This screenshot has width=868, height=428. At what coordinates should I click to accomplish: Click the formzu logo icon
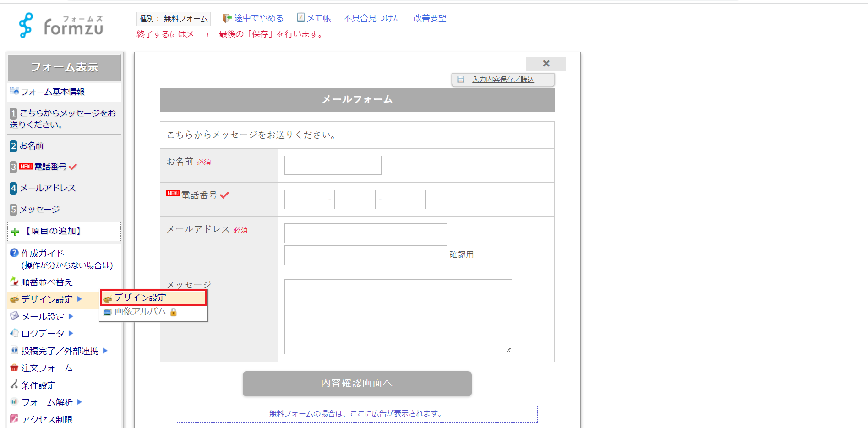coord(26,25)
